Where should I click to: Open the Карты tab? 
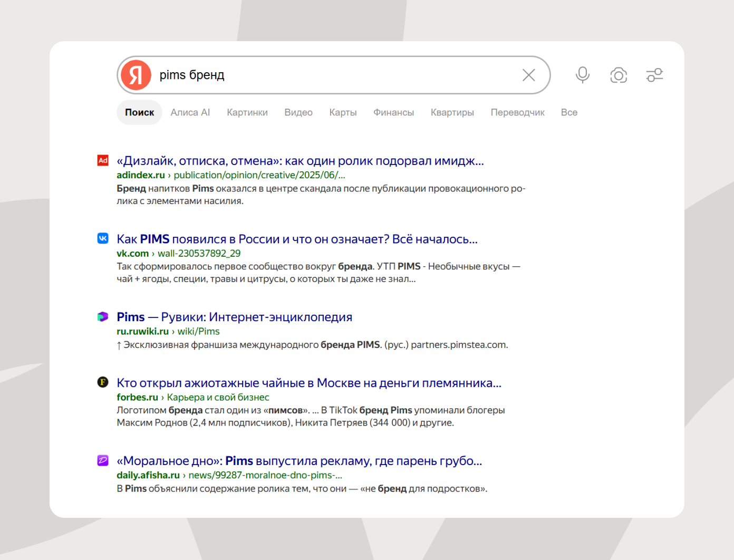coord(343,112)
